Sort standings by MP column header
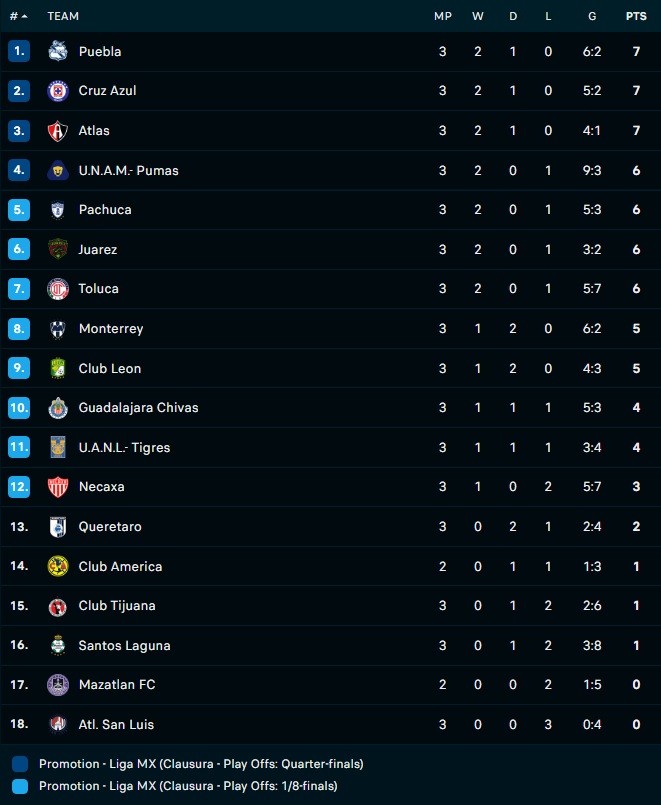The width and height of the screenshot is (661, 805). pyautogui.click(x=442, y=16)
